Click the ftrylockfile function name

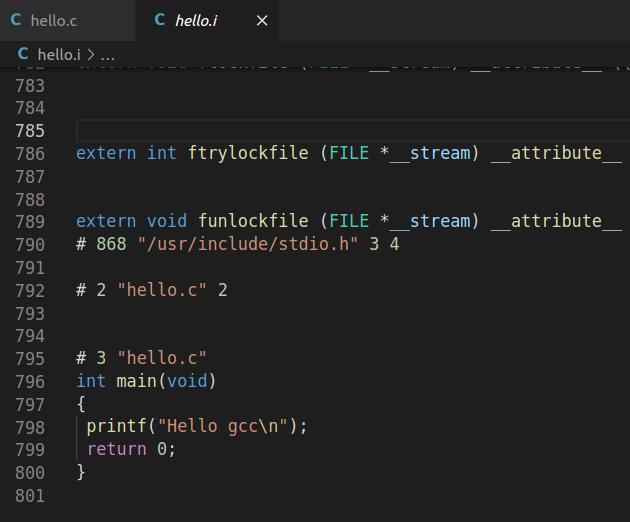(x=247, y=153)
